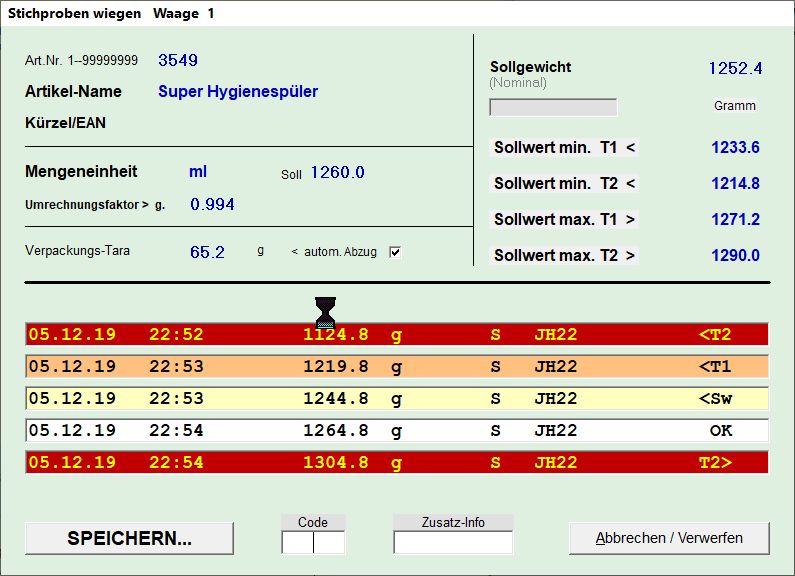795x576 pixels.
Task: Click into the Zusatz-Info text field
Action: pyautogui.click(x=452, y=543)
